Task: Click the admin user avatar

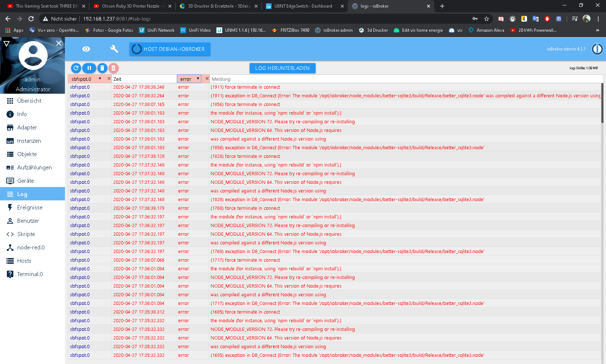Action: [x=33, y=55]
